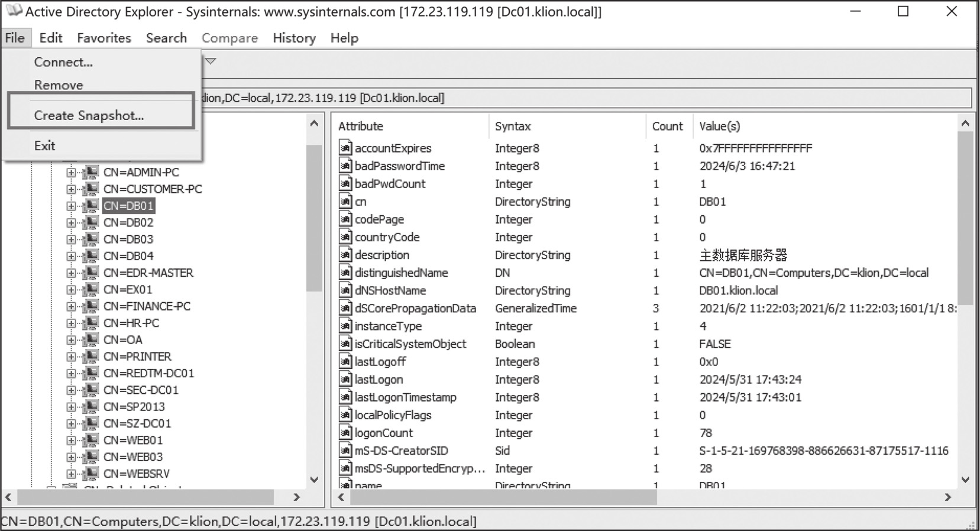Image resolution: width=980 pixels, height=531 pixels.
Task: Open the toolbar history dropdown arrow
Action: (210, 61)
